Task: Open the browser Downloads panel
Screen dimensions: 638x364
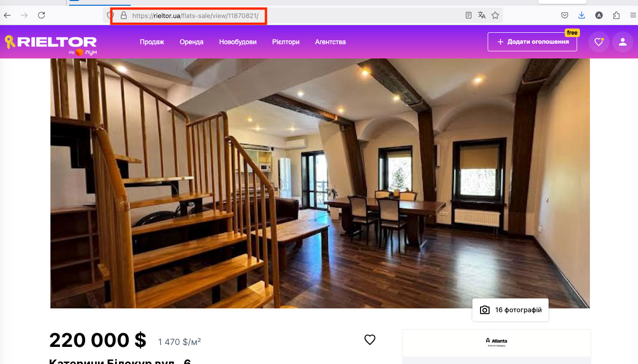Action: pos(582,15)
